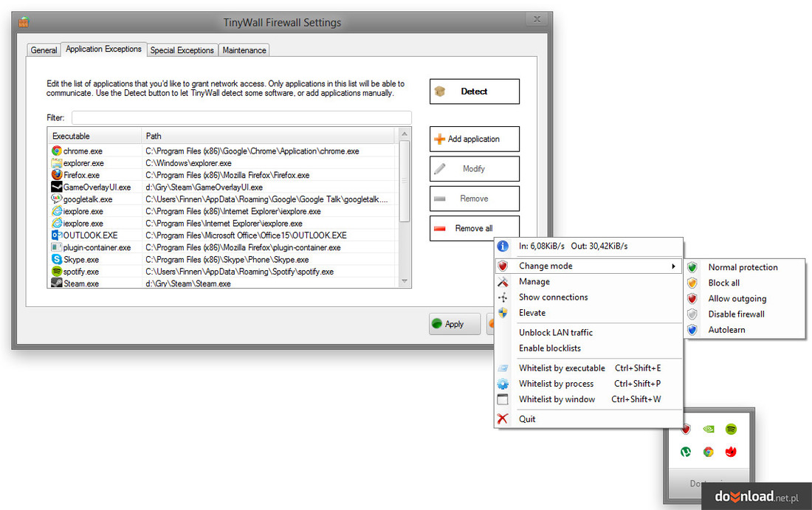Click the Add application button
The height and width of the screenshot is (510, 812).
click(475, 139)
